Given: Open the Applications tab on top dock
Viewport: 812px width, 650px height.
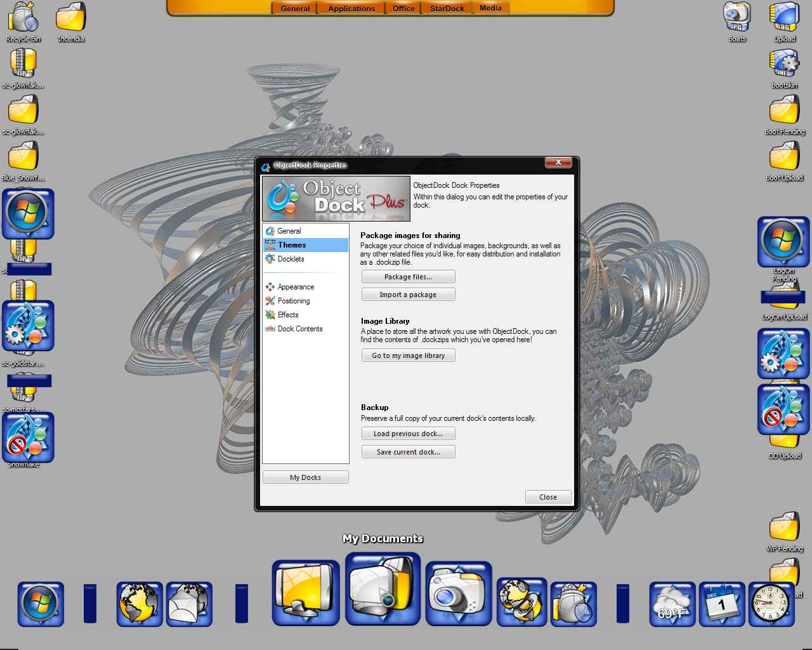Looking at the screenshot, I should pyautogui.click(x=351, y=8).
